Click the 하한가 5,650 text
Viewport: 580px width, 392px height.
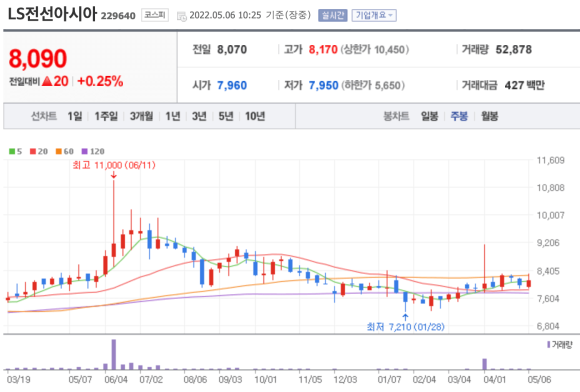[x=373, y=85]
